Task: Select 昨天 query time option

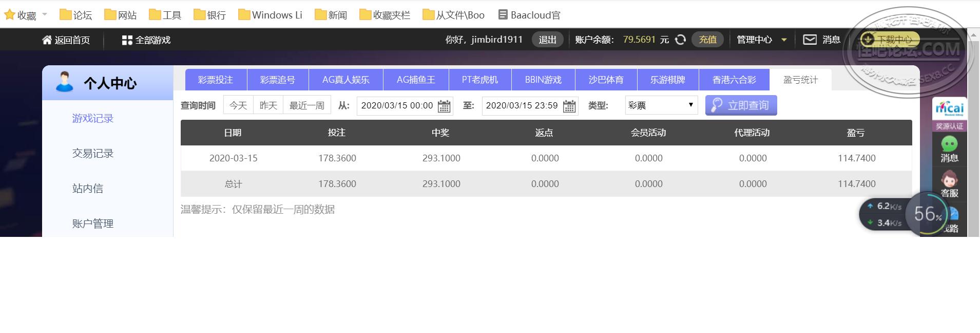Action: click(x=268, y=105)
